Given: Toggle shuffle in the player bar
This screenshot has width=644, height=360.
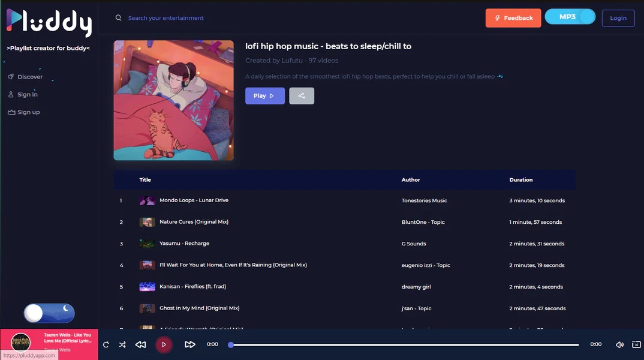Looking at the screenshot, I should click(122, 344).
